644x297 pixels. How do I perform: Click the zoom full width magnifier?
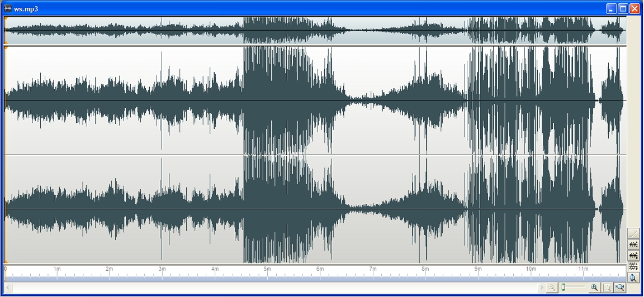tap(620, 288)
